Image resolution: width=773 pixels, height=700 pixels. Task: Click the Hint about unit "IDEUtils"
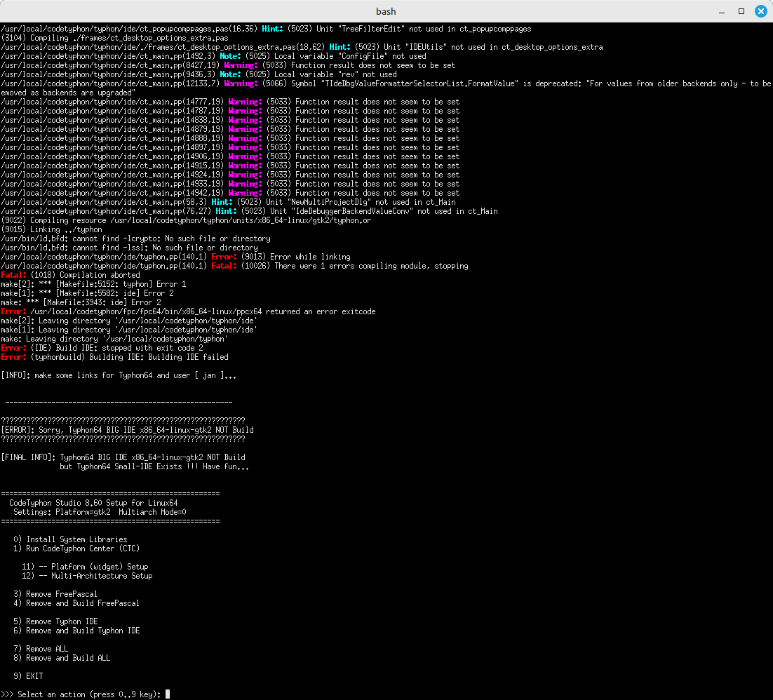coord(302,47)
